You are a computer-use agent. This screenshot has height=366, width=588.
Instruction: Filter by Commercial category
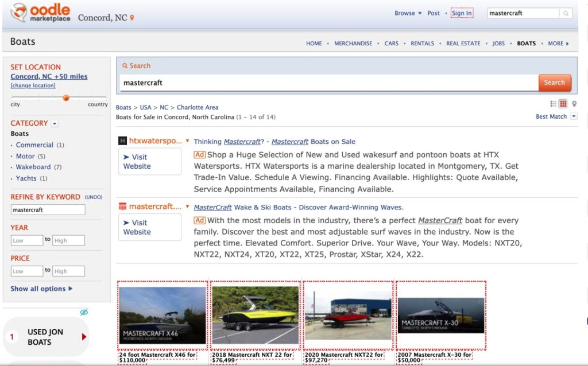point(34,145)
